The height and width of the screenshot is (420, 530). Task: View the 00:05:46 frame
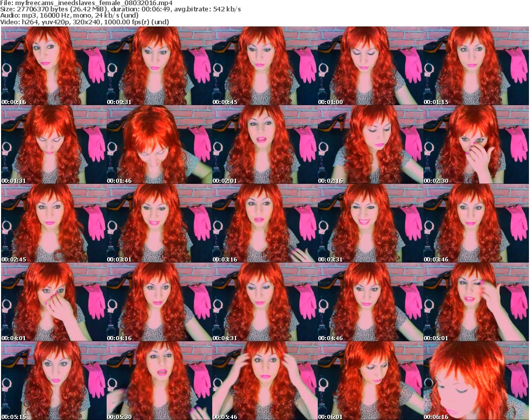point(264,381)
